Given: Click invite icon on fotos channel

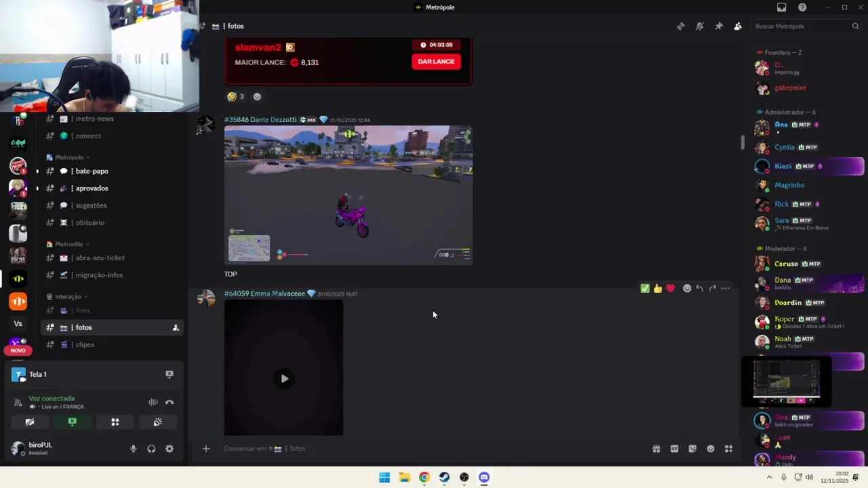Looking at the screenshot, I should (x=176, y=327).
